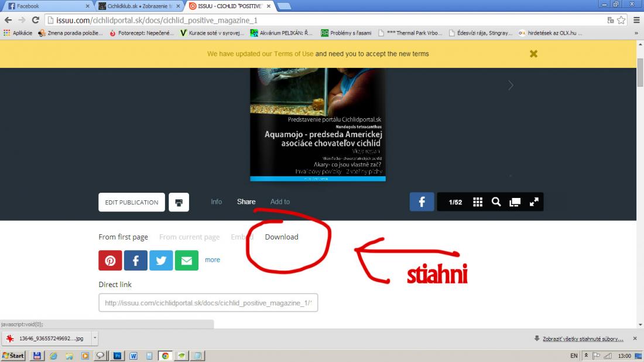644x362 pixels.
Task: Open the Windows Start menu
Action: 13,356
